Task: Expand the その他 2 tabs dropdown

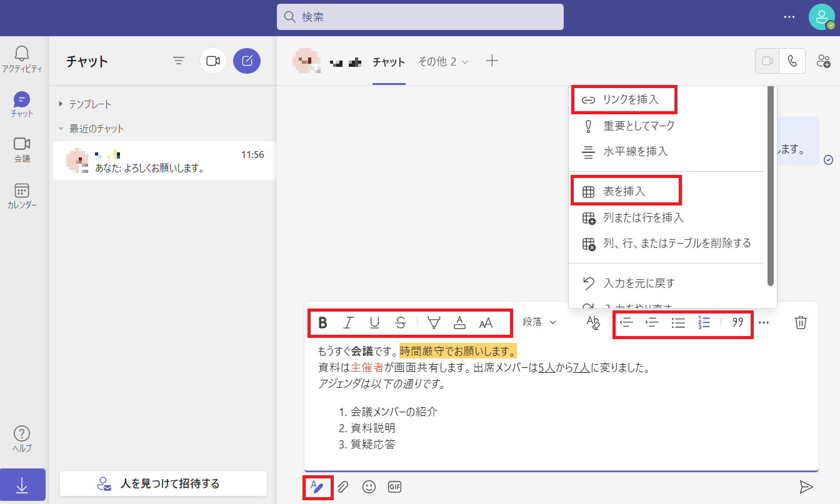Action: (x=443, y=62)
